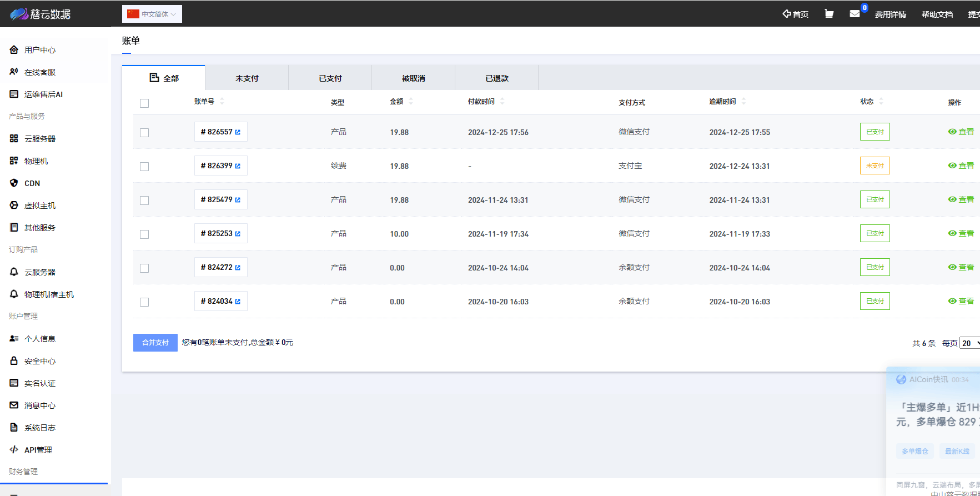Click 系统日志 document icon in sidebar
This screenshot has width=980, height=496.
coord(14,428)
